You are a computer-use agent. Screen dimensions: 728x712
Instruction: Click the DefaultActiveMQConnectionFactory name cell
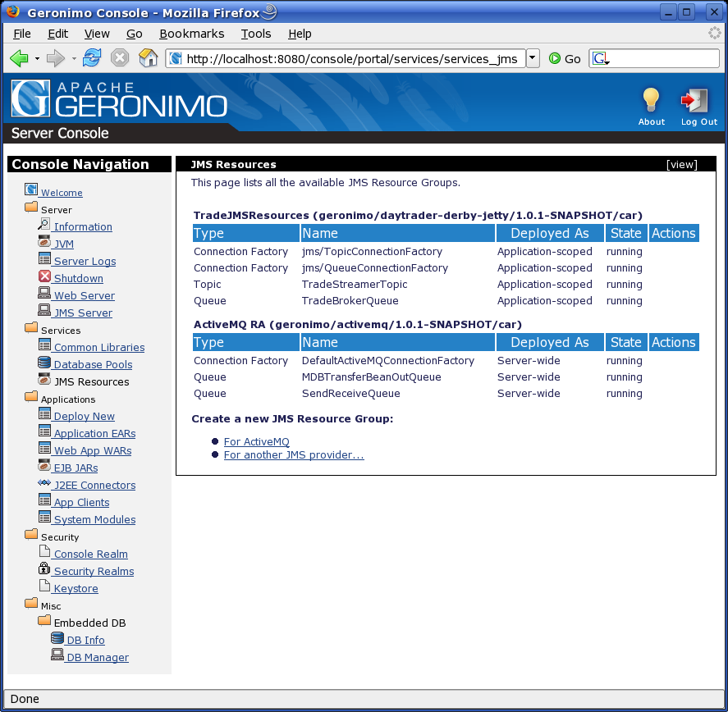click(388, 361)
